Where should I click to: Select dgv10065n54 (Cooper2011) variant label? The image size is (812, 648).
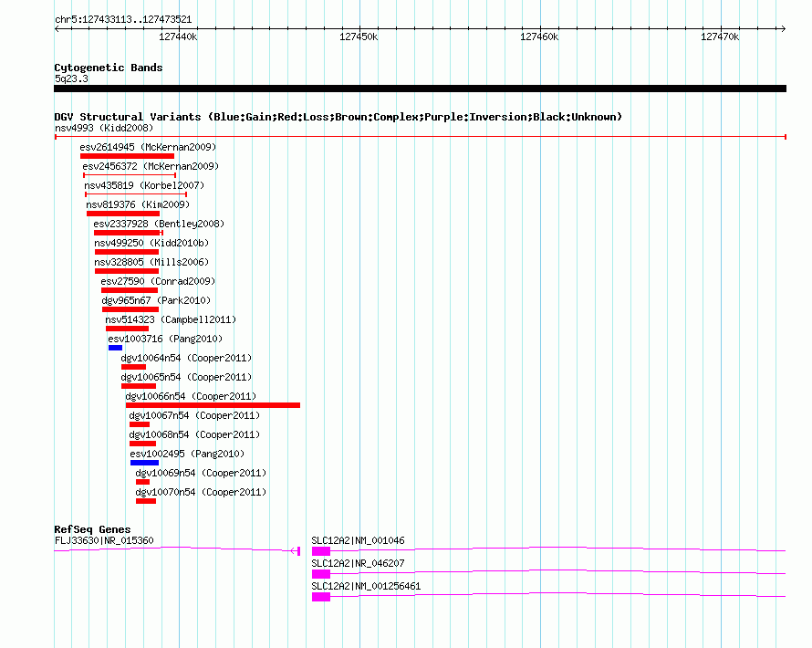coord(186,377)
